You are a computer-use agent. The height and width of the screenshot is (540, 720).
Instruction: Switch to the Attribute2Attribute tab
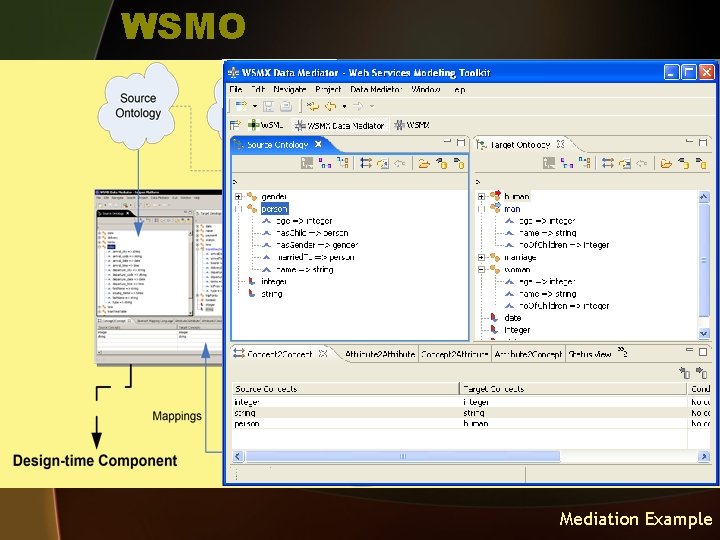click(380, 354)
